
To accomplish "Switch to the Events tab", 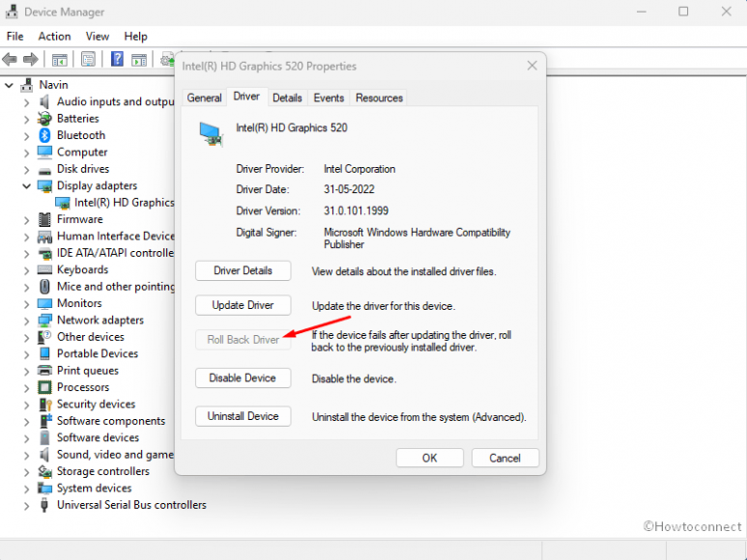I will [329, 98].
